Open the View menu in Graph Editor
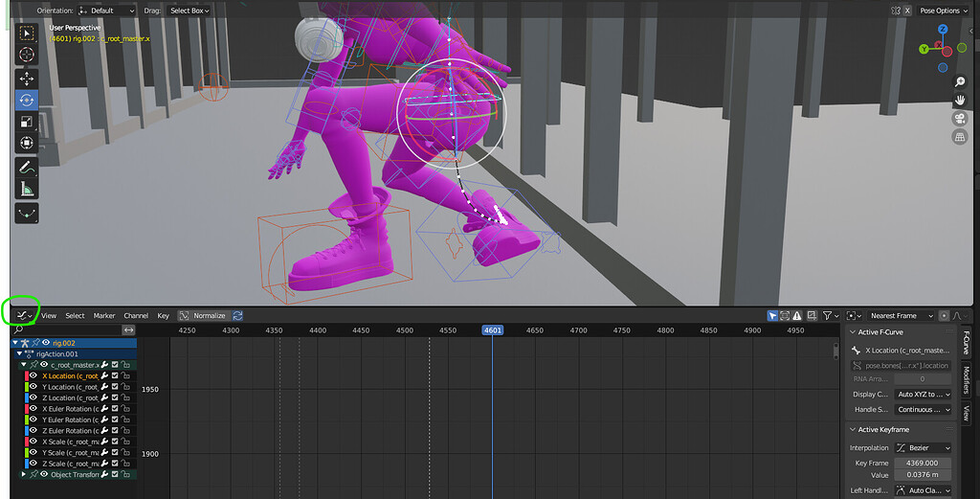Viewport: 980px width, 499px height. (x=49, y=316)
